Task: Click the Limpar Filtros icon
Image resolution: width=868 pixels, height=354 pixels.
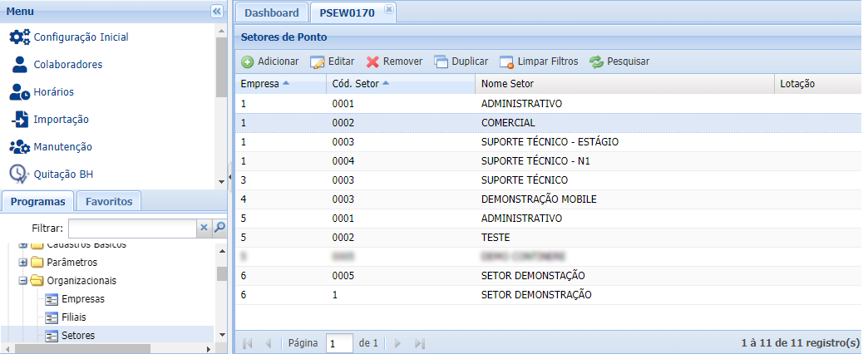Action: (506, 61)
